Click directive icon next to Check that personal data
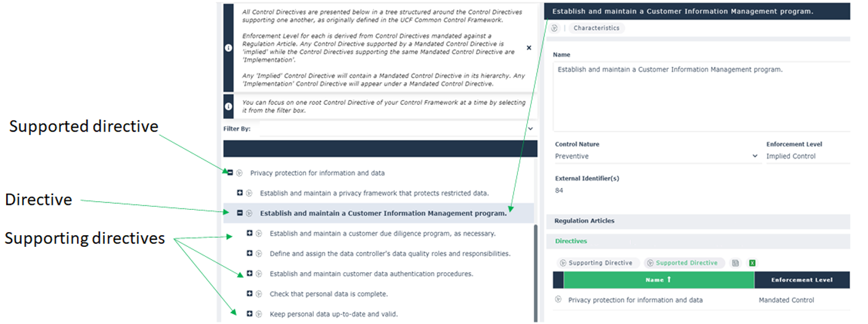 259,294
